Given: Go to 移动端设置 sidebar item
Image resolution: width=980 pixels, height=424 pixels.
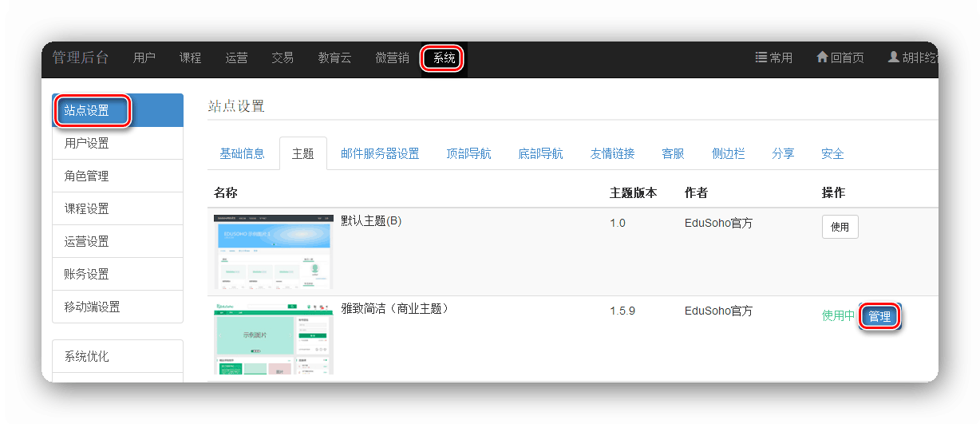Looking at the screenshot, I should pos(92,307).
